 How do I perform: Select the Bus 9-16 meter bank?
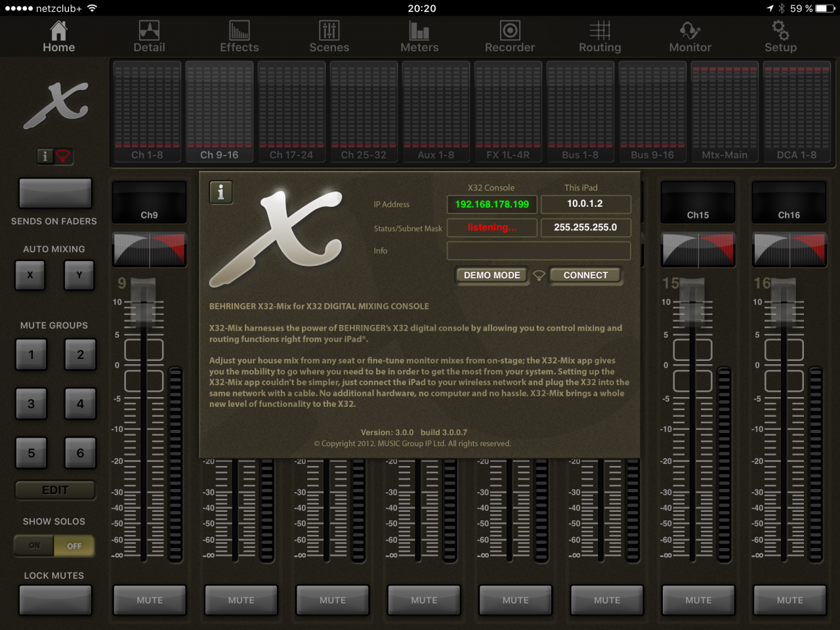pyautogui.click(x=652, y=112)
